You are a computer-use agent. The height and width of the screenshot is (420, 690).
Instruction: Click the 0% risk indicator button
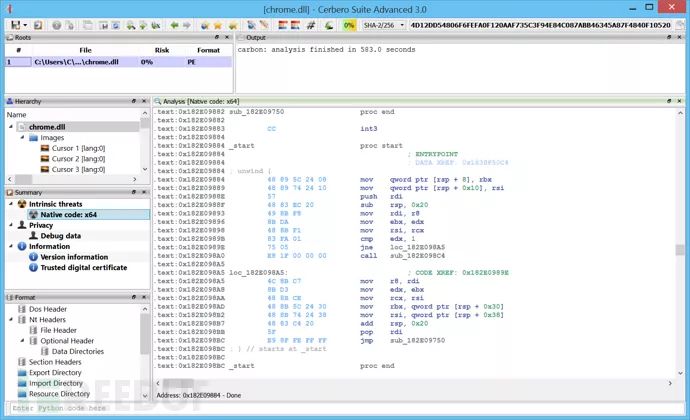click(349, 24)
